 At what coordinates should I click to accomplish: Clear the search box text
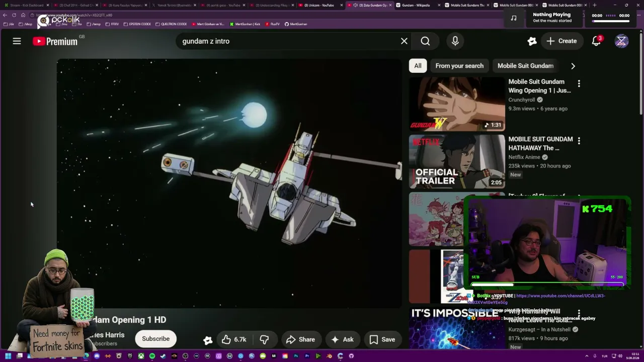click(x=404, y=41)
